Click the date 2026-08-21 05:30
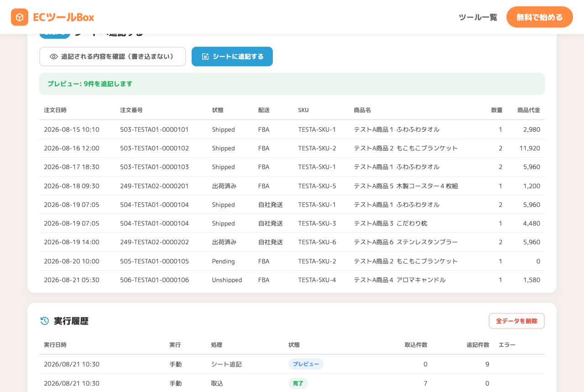 click(x=72, y=280)
